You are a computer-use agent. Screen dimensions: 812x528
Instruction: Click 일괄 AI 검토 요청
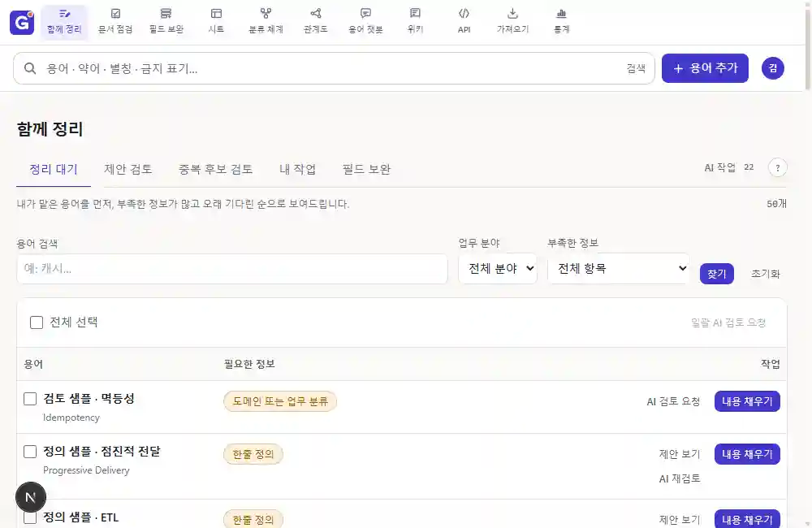[728, 322]
